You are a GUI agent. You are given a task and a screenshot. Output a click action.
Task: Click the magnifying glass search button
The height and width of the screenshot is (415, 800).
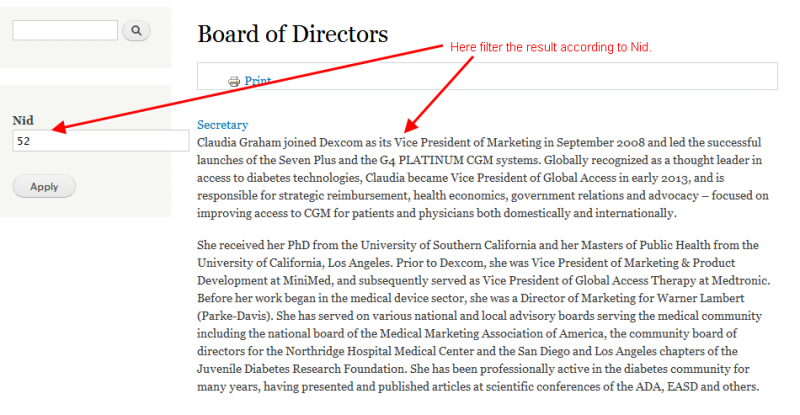tap(136, 31)
